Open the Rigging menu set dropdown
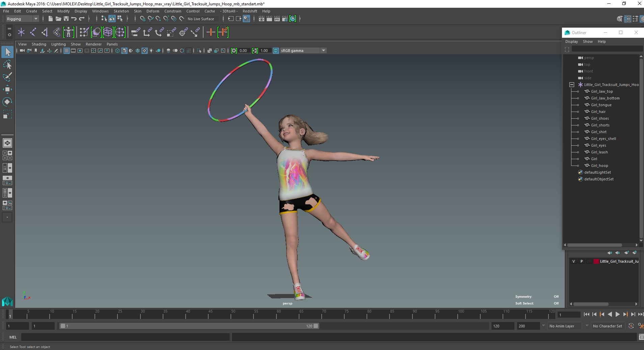 (x=22, y=19)
